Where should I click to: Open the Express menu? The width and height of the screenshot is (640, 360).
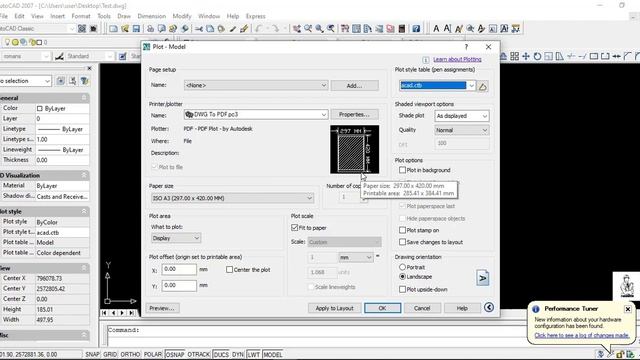[x=256, y=16]
